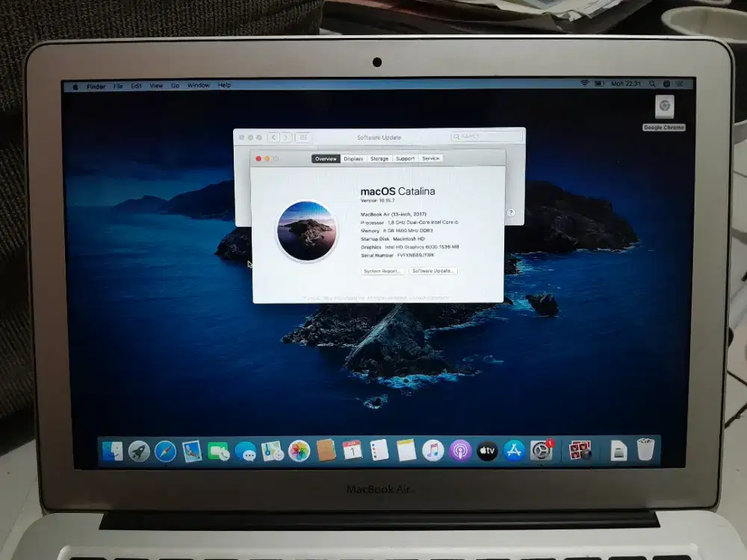The height and width of the screenshot is (560, 747).
Task: Open Messages speech bubble icon
Action: [246, 451]
